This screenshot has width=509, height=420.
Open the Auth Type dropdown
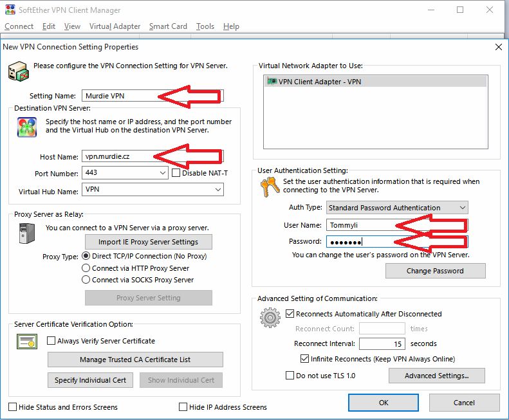(x=463, y=208)
